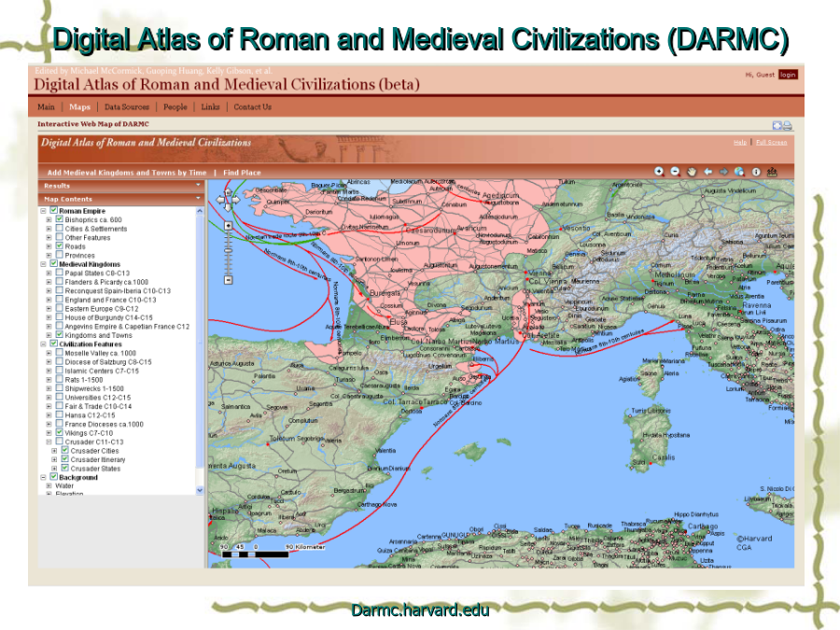The height and width of the screenshot is (630, 840).
Task: Expand the Hansa C12-C15 node
Action: [x=49, y=415]
